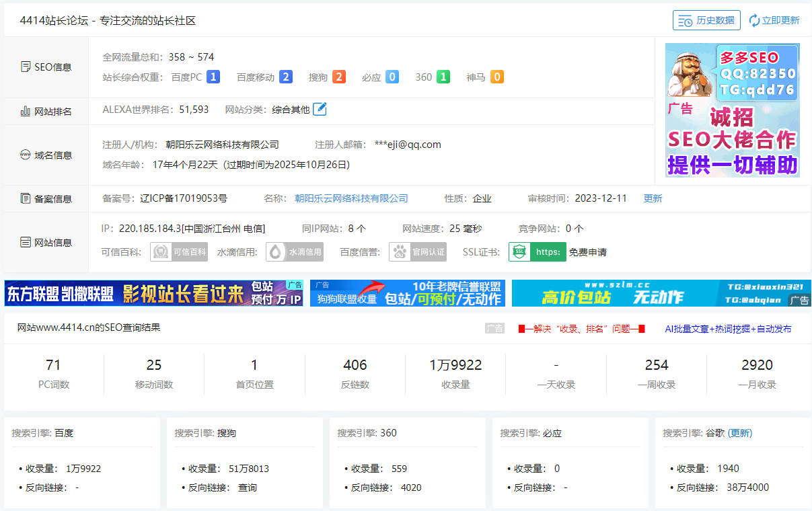812x511 pixels.
Task: Click the refresh icon beside 立即更新
Action: tap(754, 20)
